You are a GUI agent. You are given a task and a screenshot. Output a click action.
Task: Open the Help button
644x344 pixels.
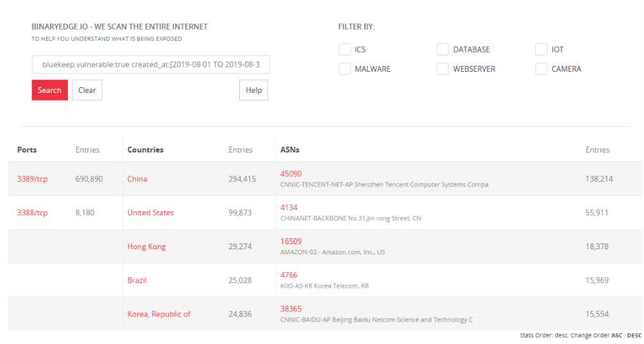pos(253,90)
